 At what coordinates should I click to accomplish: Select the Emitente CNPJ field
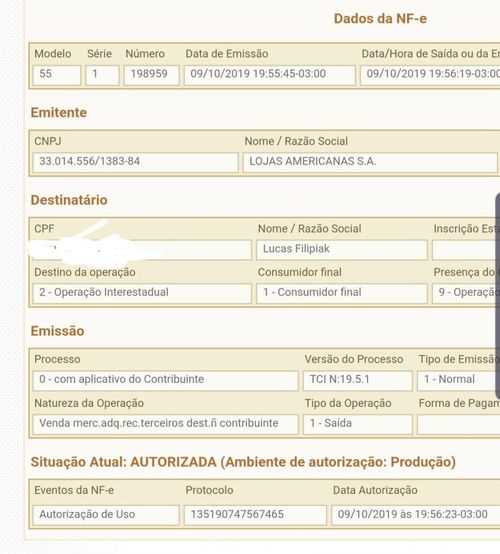(135, 162)
